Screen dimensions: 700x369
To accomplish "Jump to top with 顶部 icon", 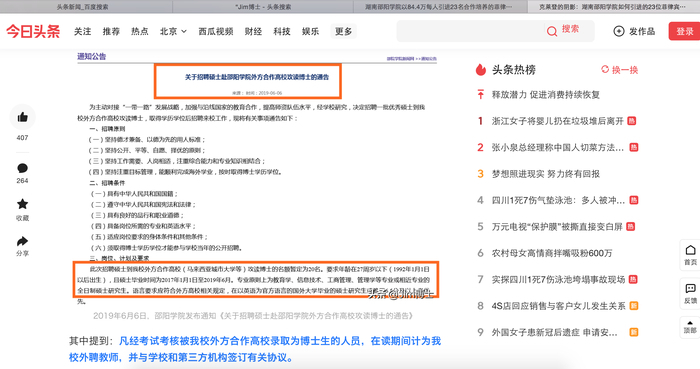I will click(690, 323).
